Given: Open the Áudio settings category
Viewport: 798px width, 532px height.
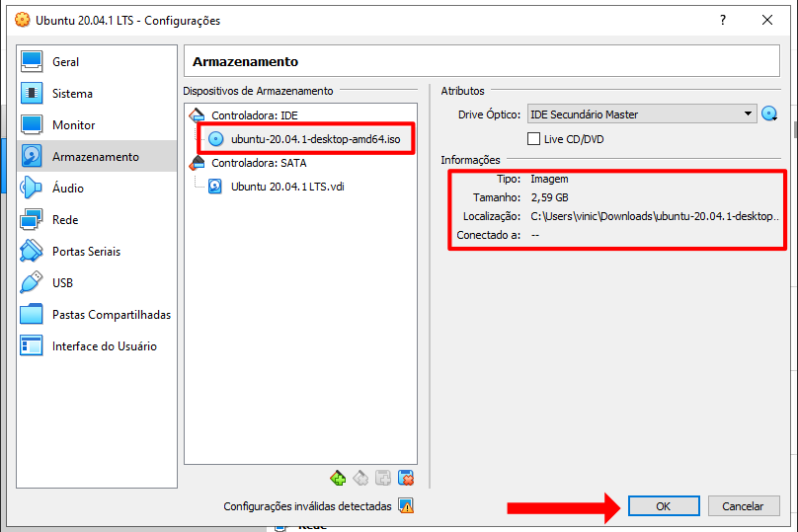Looking at the screenshot, I should pyautogui.click(x=97, y=189).
